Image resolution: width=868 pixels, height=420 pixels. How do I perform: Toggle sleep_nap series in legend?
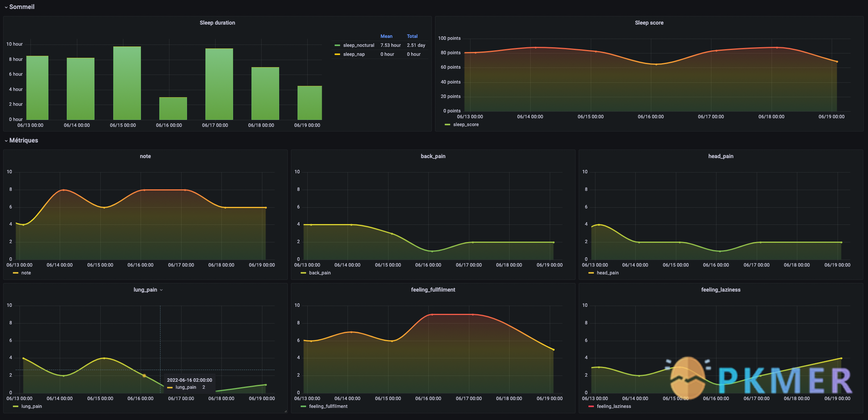[354, 54]
